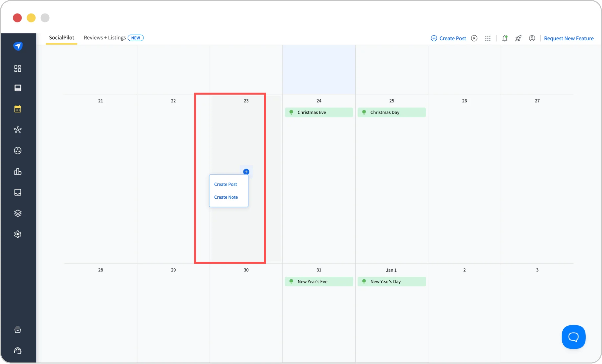Select the Analytics bar-chart icon in sidebar
This screenshot has width=602, height=364.
(x=18, y=172)
